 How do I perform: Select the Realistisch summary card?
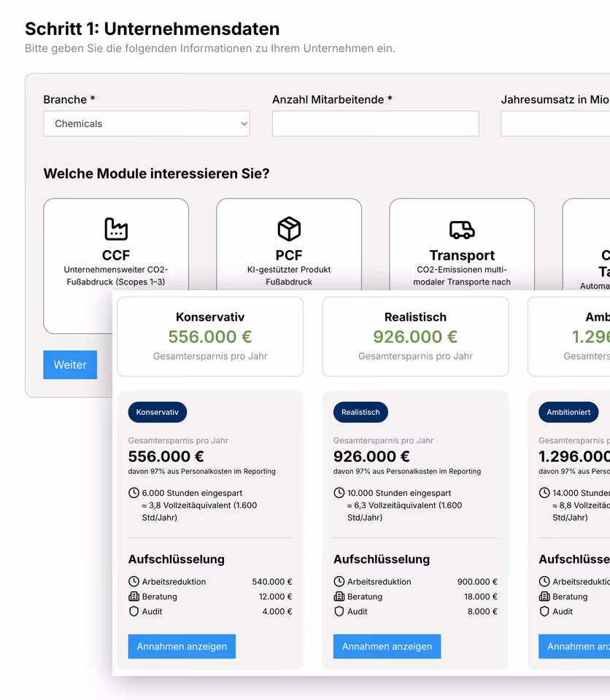[415, 337]
